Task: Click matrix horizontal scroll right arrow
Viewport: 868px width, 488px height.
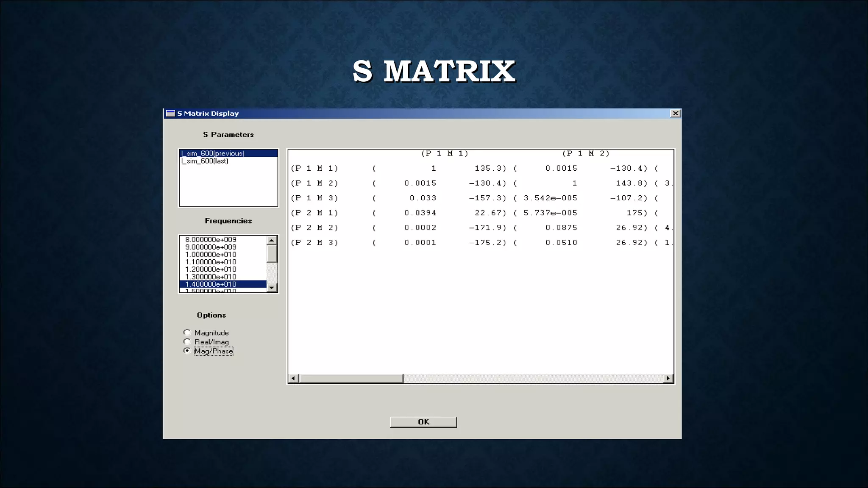Action: click(x=668, y=378)
